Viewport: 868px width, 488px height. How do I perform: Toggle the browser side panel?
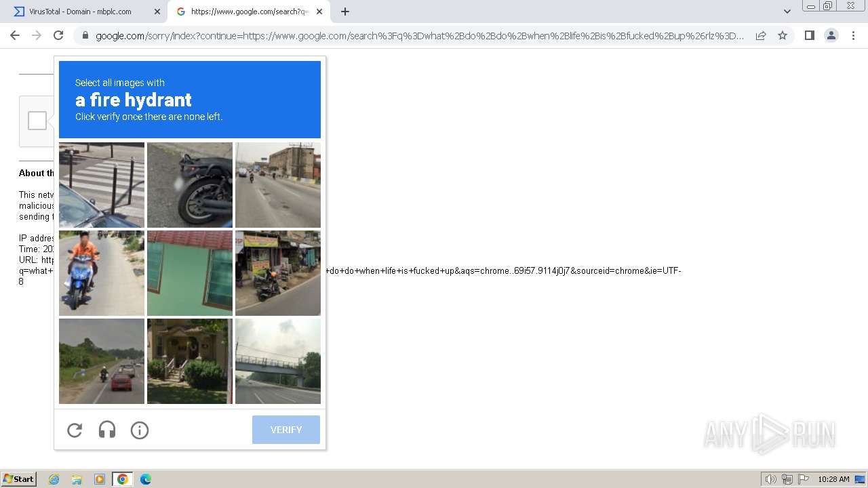coord(809,35)
